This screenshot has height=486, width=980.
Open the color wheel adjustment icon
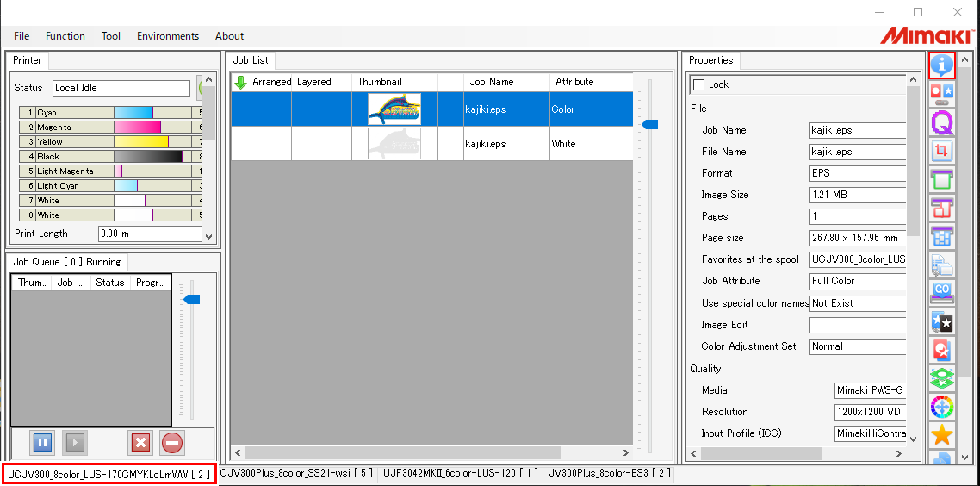tap(942, 408)
